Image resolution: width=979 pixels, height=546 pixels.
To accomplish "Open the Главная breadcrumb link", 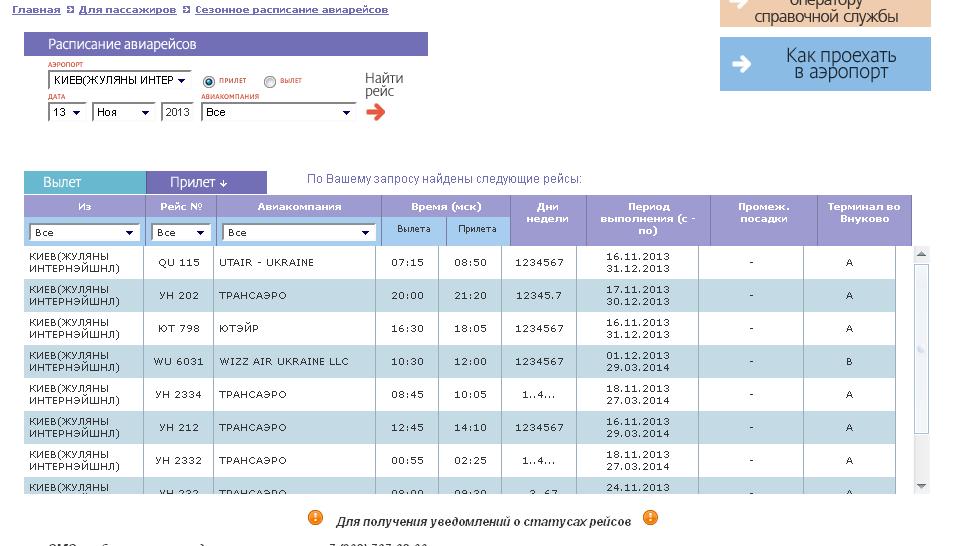I will 36,10.
